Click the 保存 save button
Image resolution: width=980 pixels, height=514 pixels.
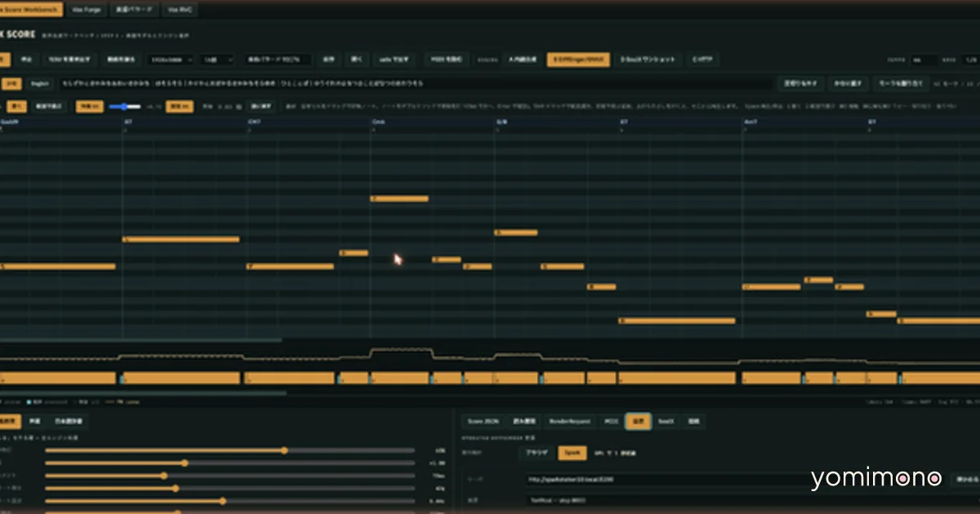[329, 60]
